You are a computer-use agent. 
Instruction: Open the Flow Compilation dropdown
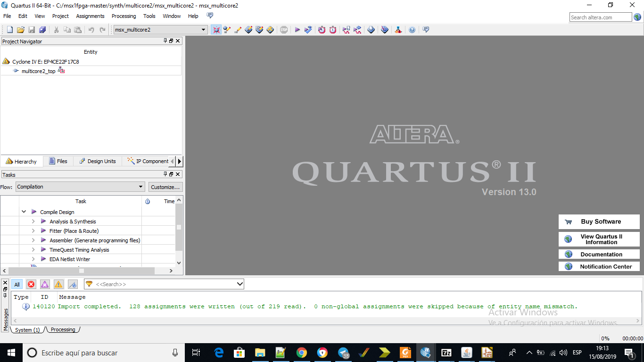click(80, 187)
